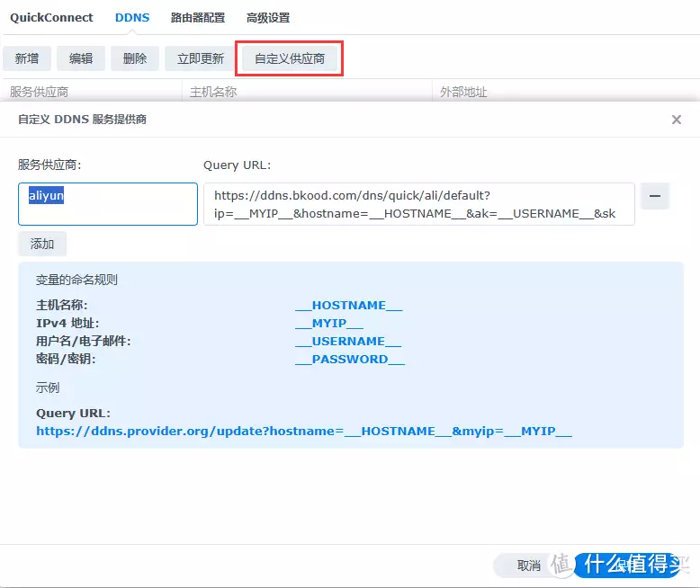Click 立即更新 to refresh DDNS
700x588 pixels.
201,58
